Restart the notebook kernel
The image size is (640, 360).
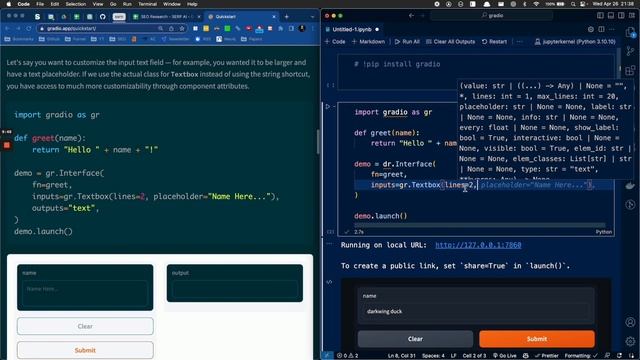point(494,42)
